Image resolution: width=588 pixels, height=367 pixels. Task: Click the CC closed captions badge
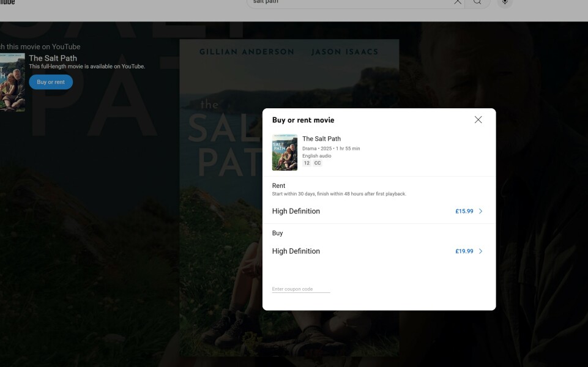coord(318,163)
